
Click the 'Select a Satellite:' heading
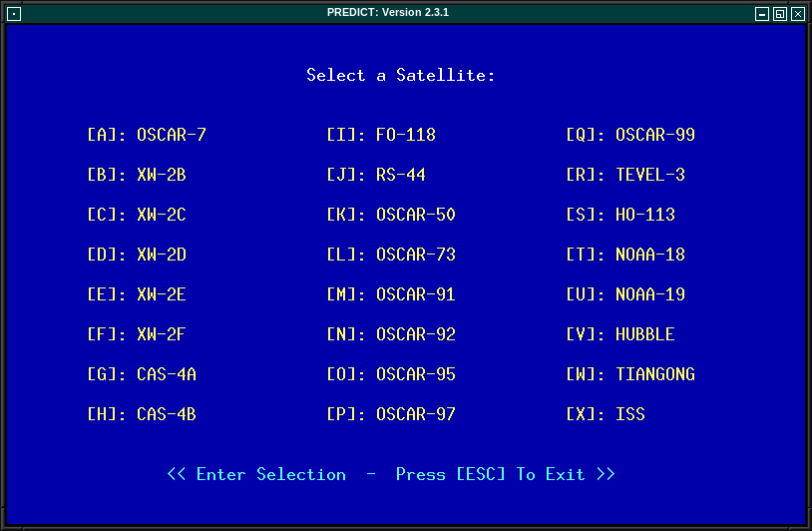tap(401, 75)
